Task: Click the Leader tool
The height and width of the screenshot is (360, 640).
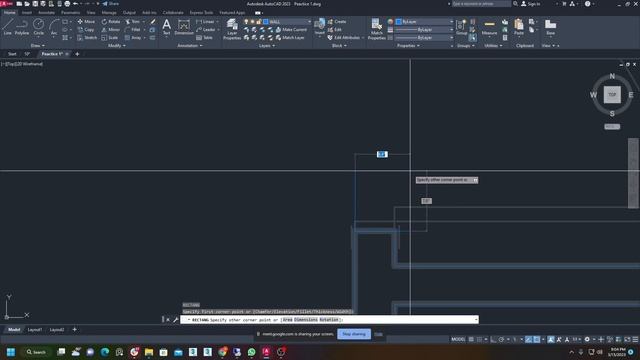Action: tap(206, 30)
